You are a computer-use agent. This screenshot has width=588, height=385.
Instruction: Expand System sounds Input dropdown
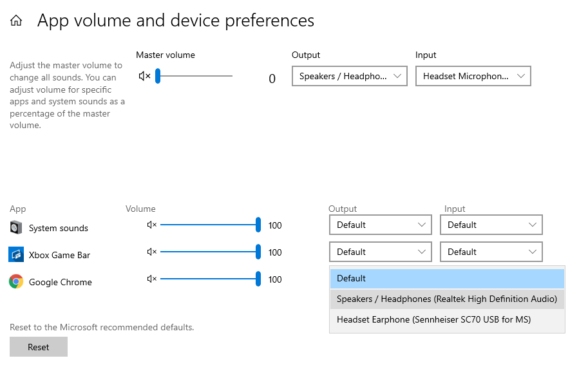[x=491, y=225]
